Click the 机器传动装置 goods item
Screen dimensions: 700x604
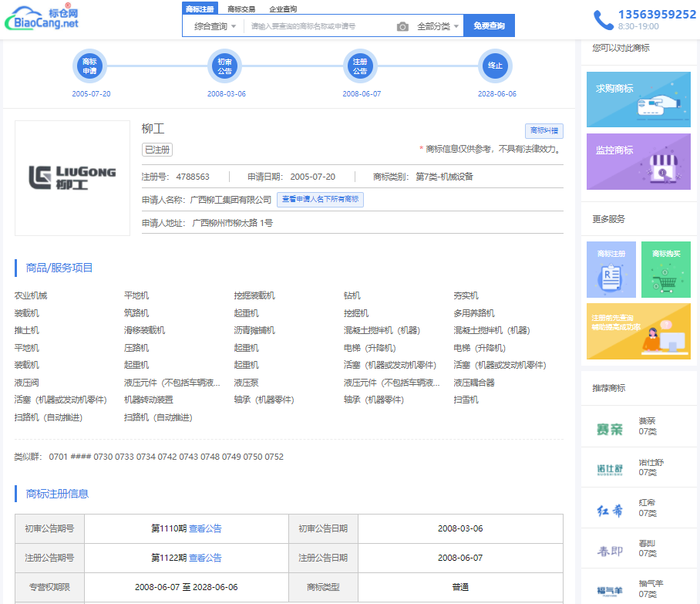click(149, 400)
